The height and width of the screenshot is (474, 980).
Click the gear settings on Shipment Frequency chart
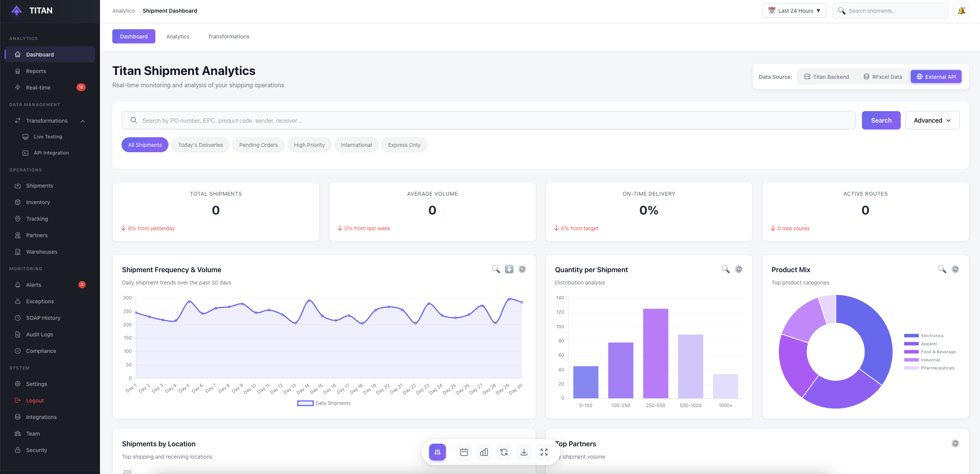522,269
